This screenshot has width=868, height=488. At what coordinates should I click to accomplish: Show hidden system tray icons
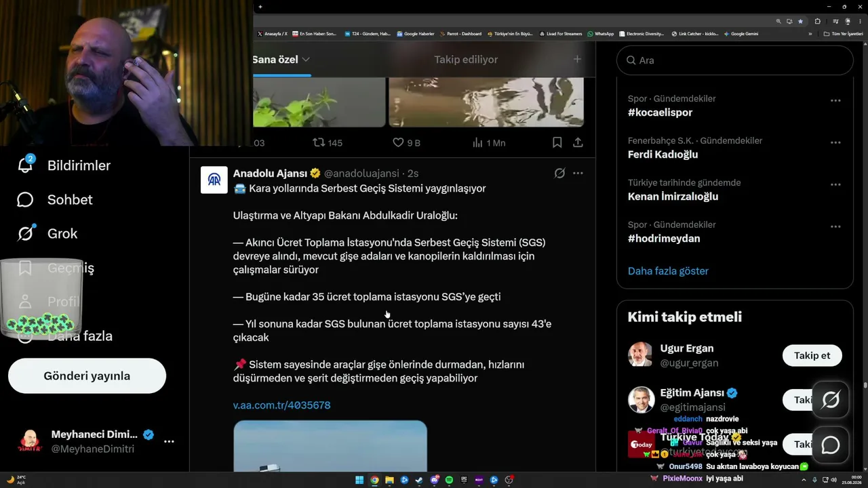coord(805,480)
